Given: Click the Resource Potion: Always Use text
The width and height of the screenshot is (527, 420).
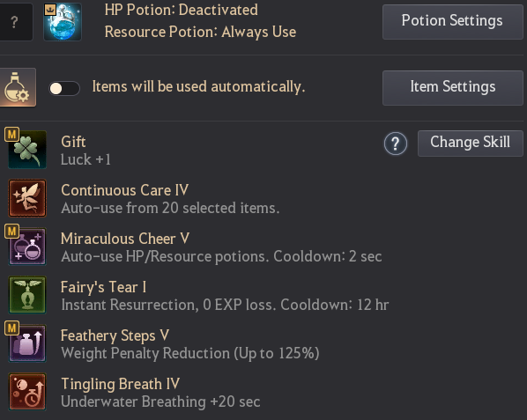Looking at the screenshot, I should coord(200,33).
